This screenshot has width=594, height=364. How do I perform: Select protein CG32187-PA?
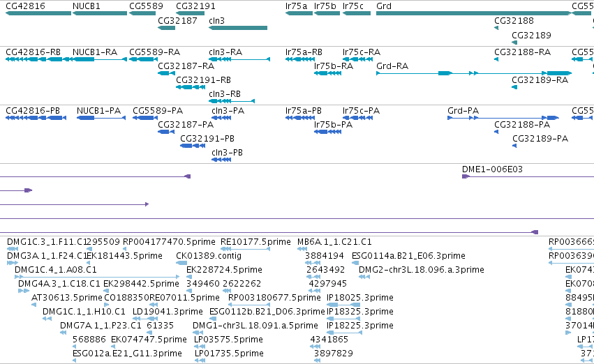[x=166, y=132]
